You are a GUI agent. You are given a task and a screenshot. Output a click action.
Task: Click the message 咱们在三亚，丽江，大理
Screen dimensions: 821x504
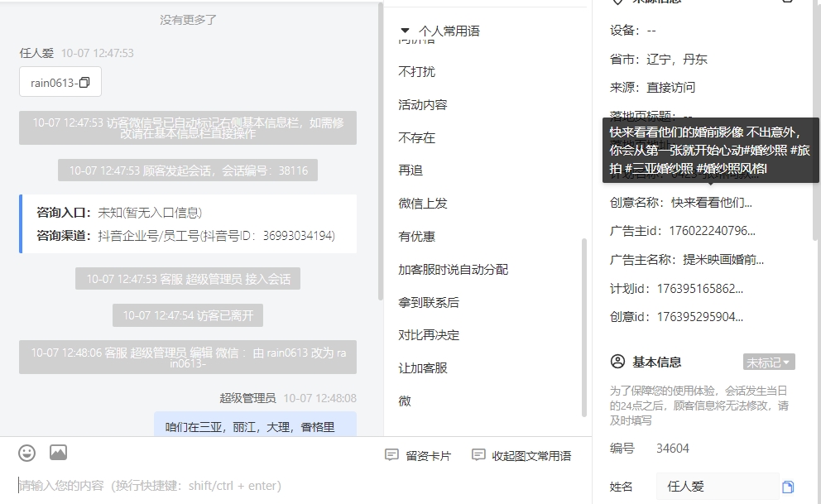coord(250,427)
